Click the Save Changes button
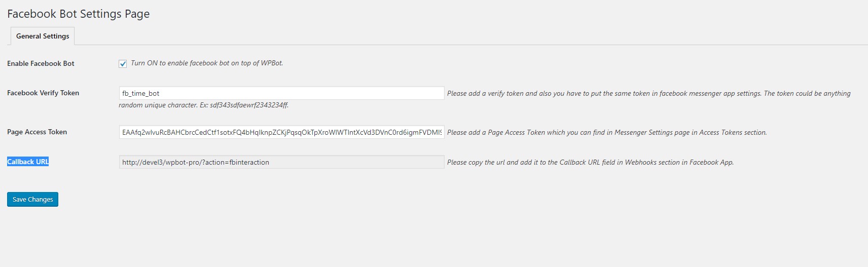 32,199
